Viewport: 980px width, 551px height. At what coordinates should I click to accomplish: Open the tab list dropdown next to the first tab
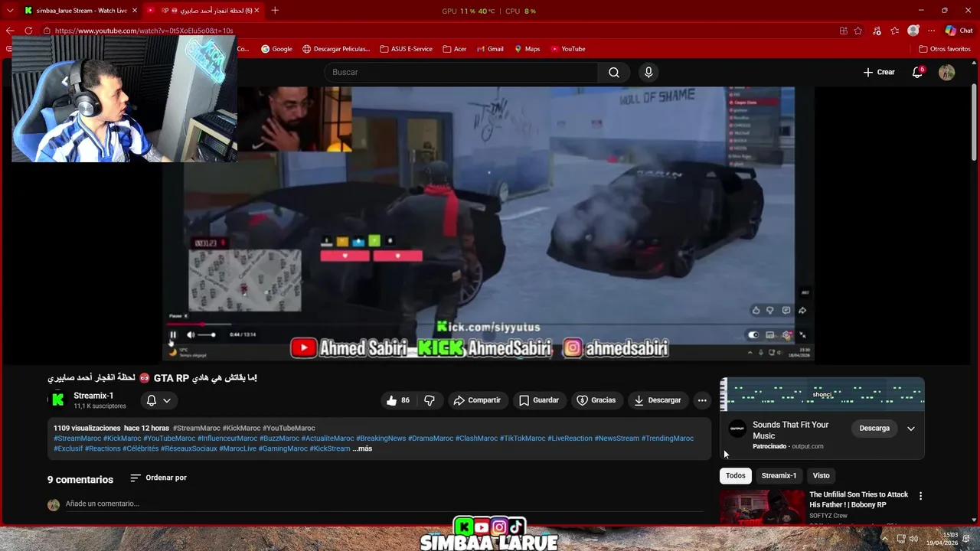(10, 11)
